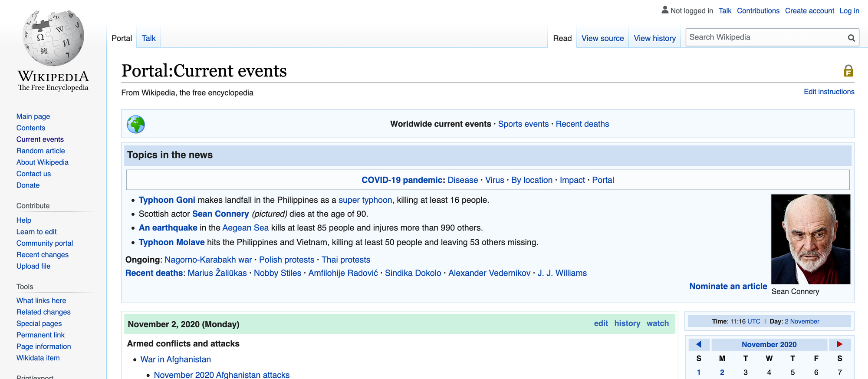Open Polish protests link
Viewport: 868px width, 379px height.
[287, 260]
